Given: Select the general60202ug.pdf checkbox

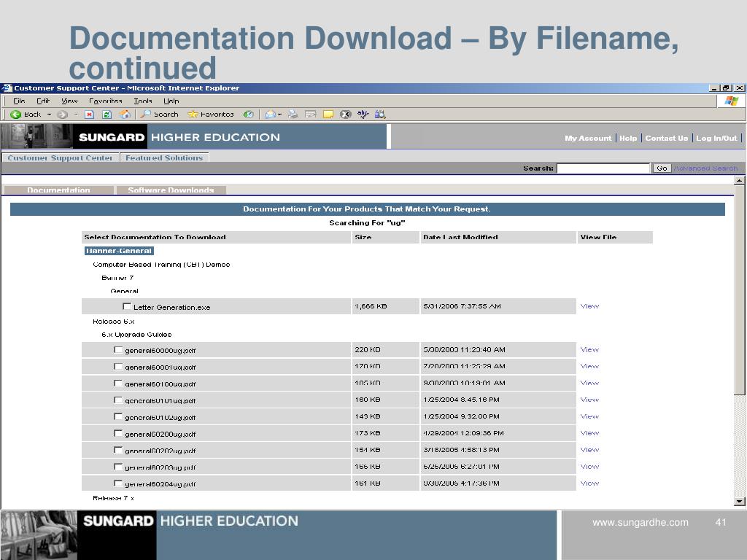Looking at the screenshot, I should click(118, 449).
